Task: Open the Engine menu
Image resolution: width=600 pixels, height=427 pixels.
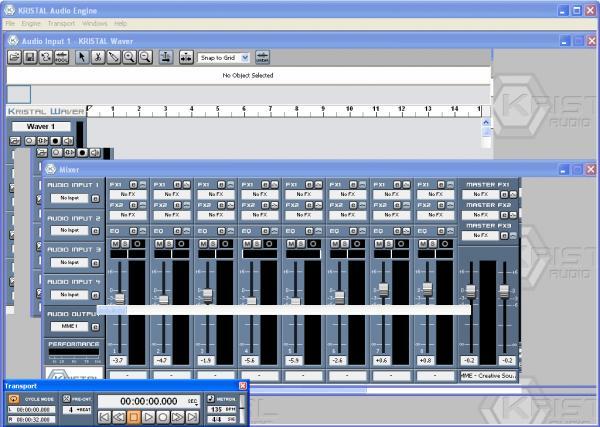Action: [x=31, y=22]
